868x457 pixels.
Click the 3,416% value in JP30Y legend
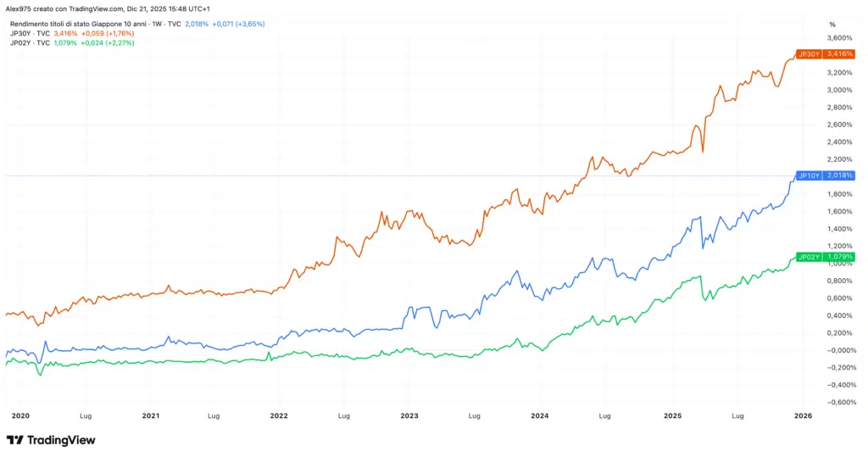[x=66, y=33]
